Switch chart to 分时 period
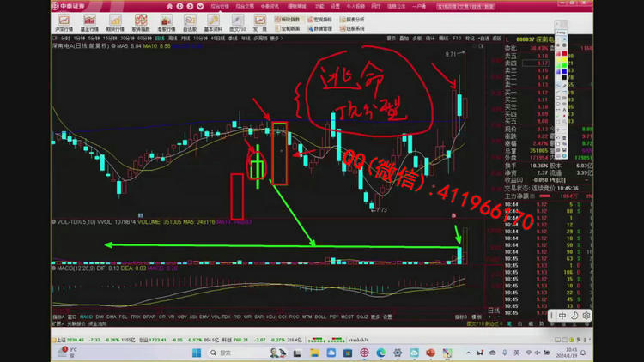The image size is (644, 362). 65,38
